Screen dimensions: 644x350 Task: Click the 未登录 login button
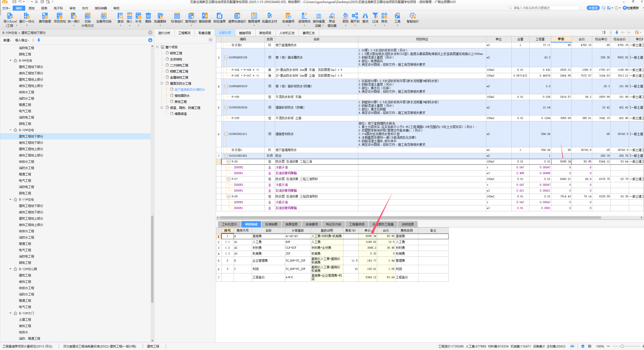[593, 8]
